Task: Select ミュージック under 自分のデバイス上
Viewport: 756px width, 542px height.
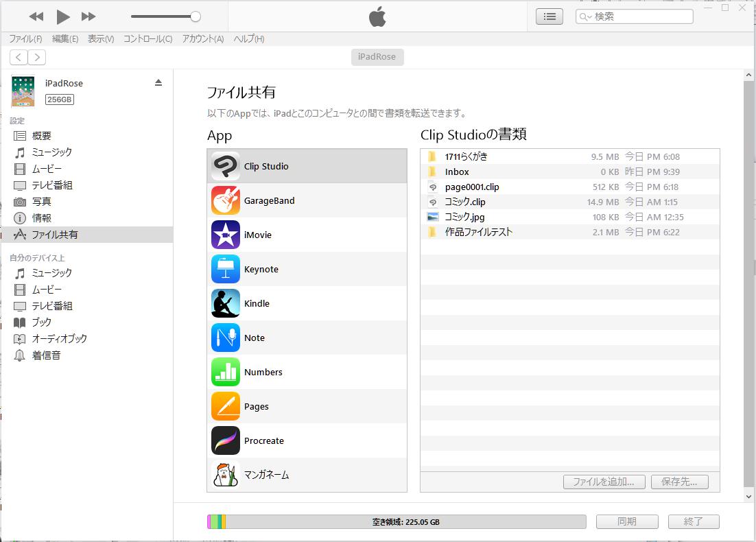Action: [87, 273]
